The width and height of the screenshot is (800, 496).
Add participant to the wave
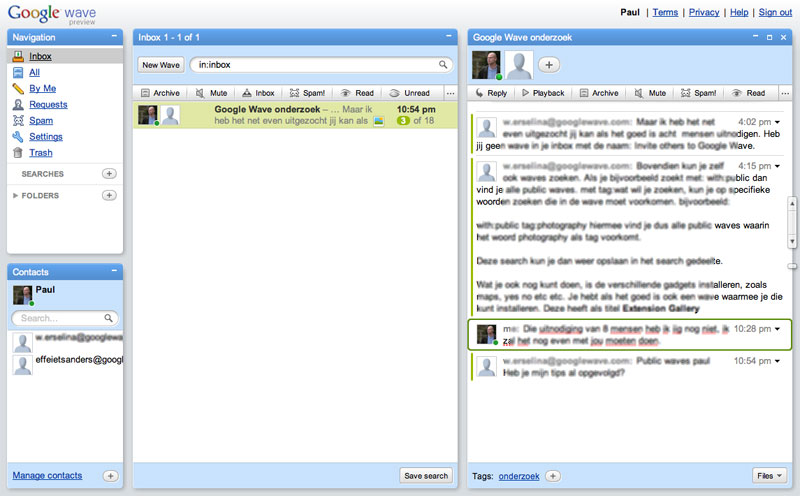pos(549,65)
